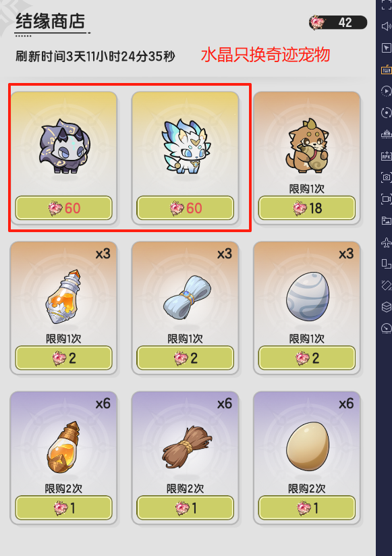The height and width of the screenshot is (556, 392).
Task: Buy the brown fur bundle for 1
Action: click(186, 508)
